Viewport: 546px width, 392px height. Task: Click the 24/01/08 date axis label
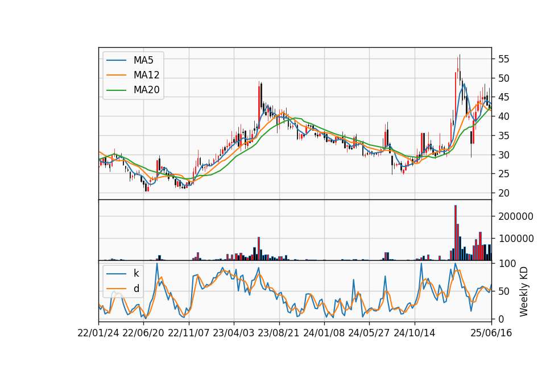coord(324,333)
